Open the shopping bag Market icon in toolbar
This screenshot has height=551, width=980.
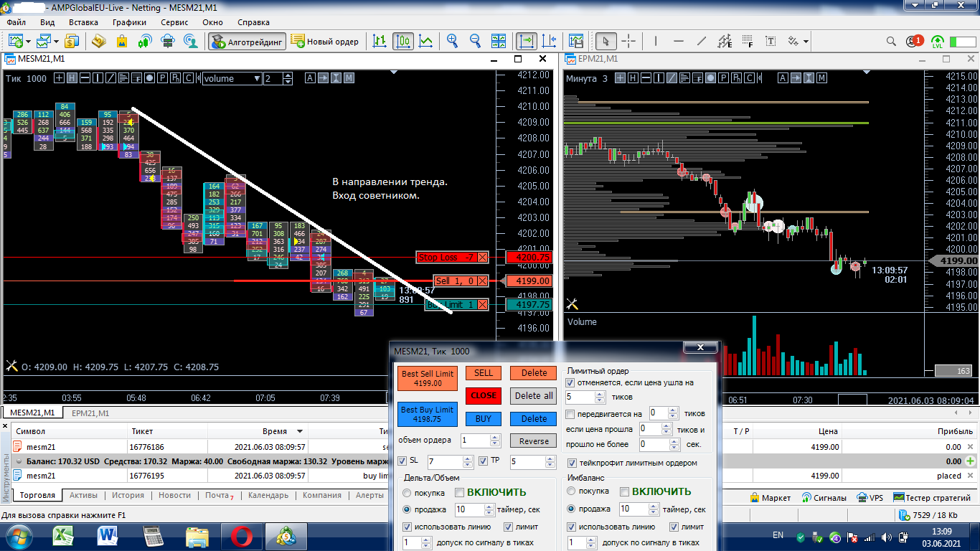pyautogui.click(x=121, y=41)
